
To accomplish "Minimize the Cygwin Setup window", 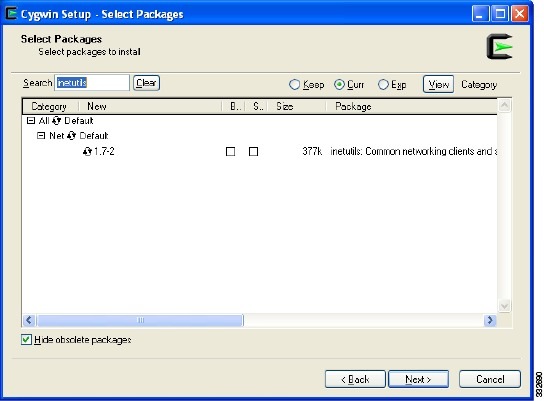I will tap(481, 14).
